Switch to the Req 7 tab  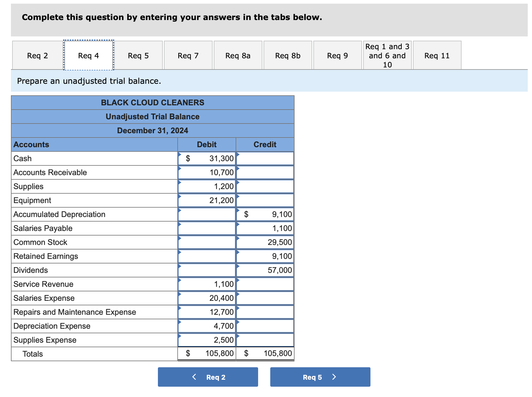pos(188,55)
